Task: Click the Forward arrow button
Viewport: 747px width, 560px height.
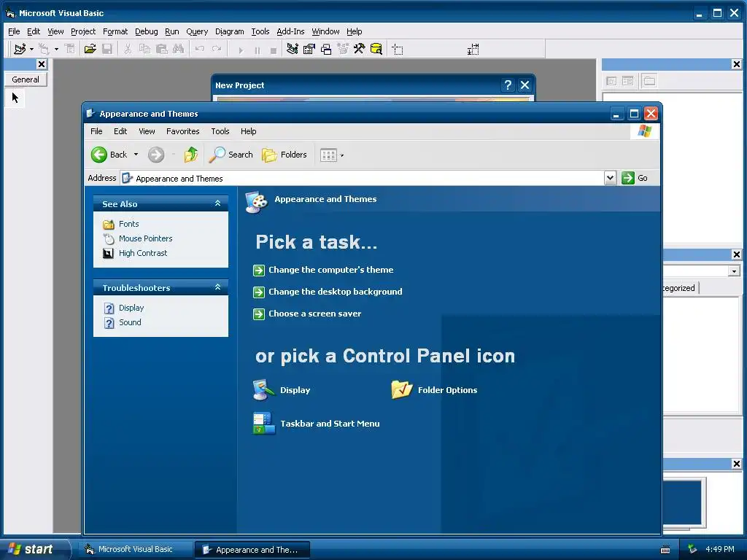Action: [156, 155]
